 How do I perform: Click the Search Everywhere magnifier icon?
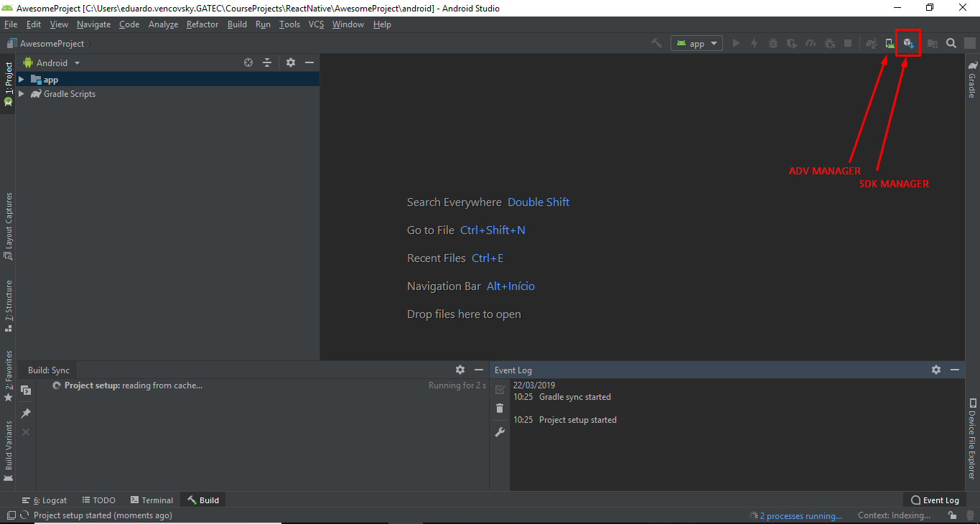951,43
